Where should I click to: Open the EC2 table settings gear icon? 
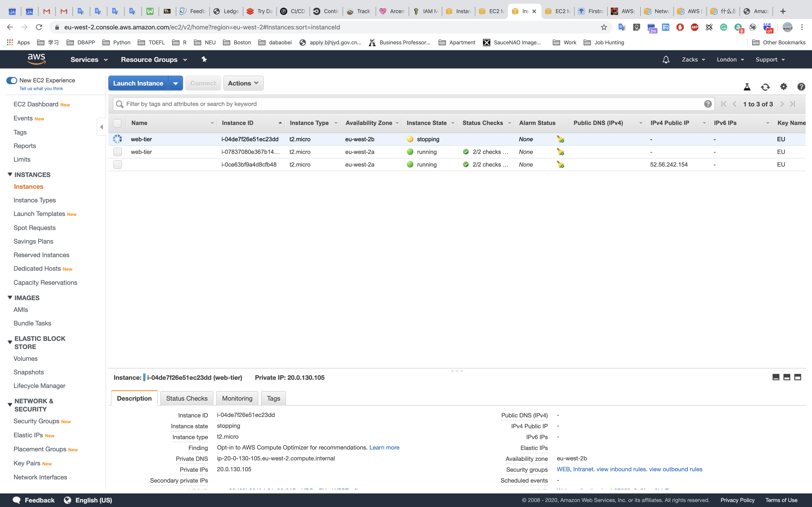pyautogui.click(x=783, y=87)
